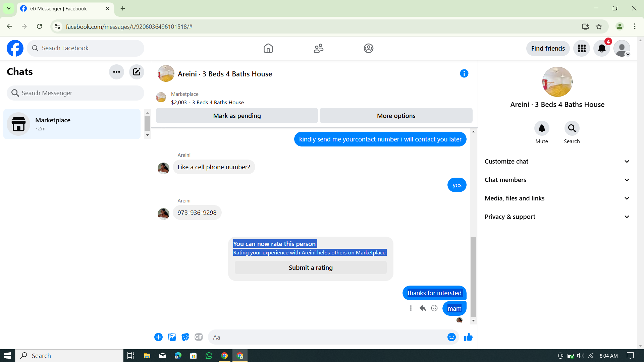Go back to the previous page
This screenshot has width=644, height=362.
[x=9, y=26]
